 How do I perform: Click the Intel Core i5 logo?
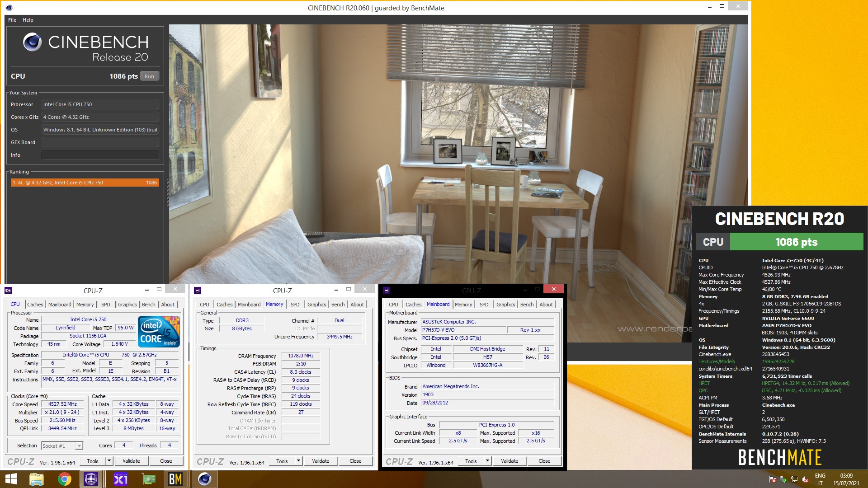click(160, 332)
